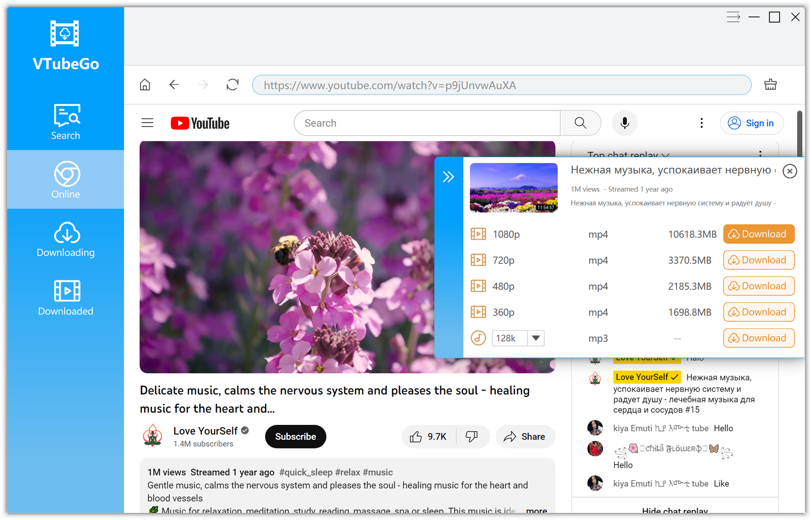
Task: Expand description with the more link
Action: 536,510
